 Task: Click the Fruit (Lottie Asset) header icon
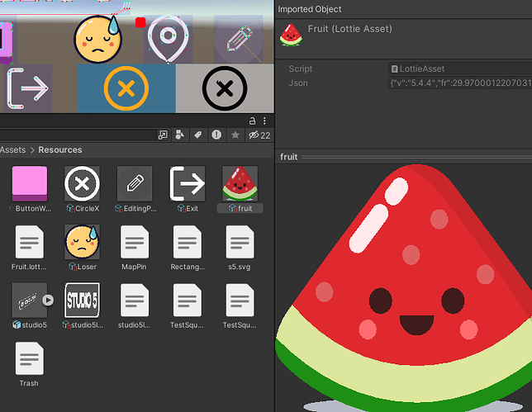pos(291,35)
